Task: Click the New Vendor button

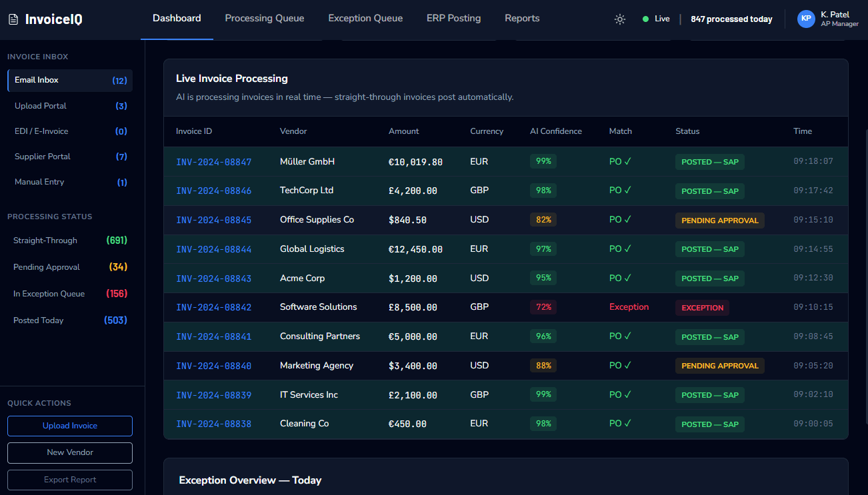Action: tap(70, 452)
